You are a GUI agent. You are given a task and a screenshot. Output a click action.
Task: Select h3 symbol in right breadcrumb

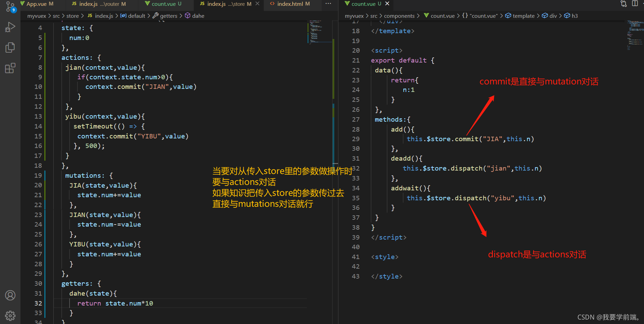click(x=571, y=16)
